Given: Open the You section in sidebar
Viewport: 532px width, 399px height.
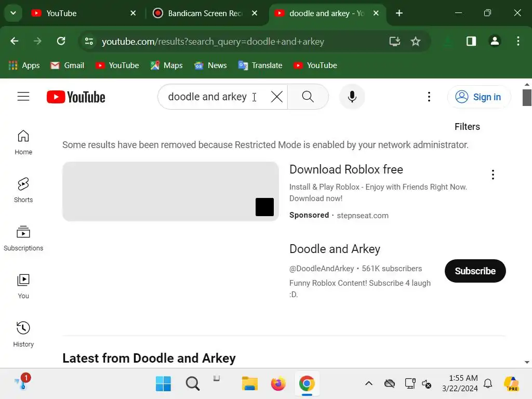Looking at the screenshot, I should (23, 286).
